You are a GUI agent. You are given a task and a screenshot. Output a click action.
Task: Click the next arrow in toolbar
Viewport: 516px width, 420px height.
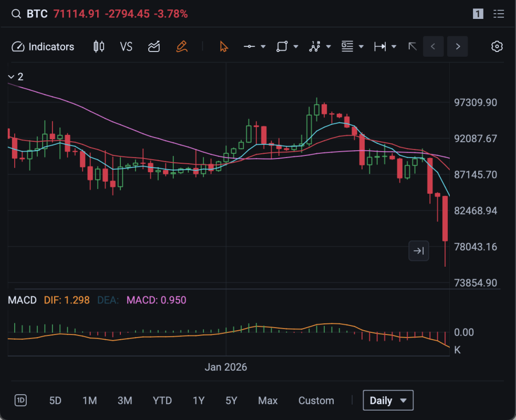point(458,47)
